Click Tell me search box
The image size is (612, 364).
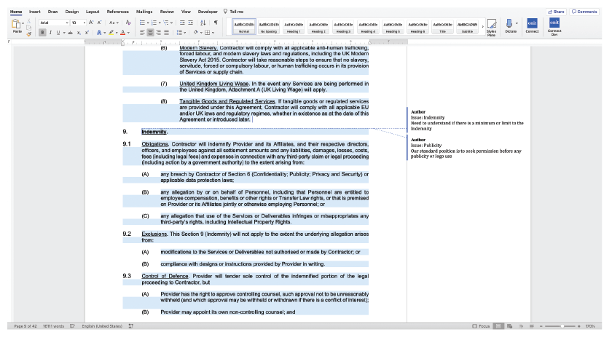(233, 12)
